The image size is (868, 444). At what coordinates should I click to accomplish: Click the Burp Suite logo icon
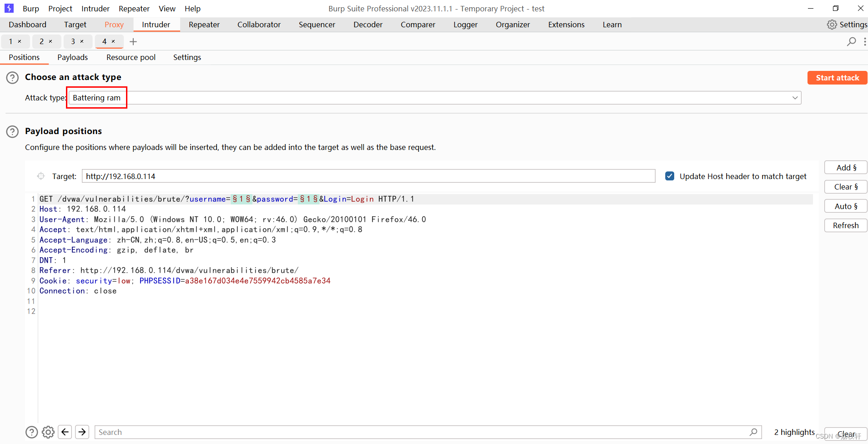[x=9, y=8]
